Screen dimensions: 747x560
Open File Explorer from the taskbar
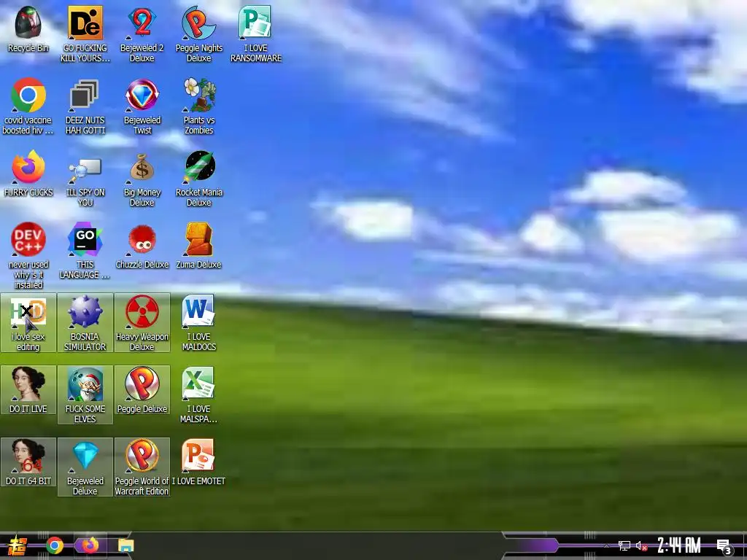tap(125, 545)
